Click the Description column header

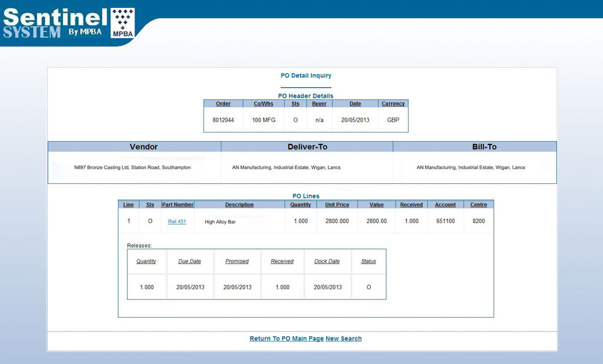click(239, 205)
